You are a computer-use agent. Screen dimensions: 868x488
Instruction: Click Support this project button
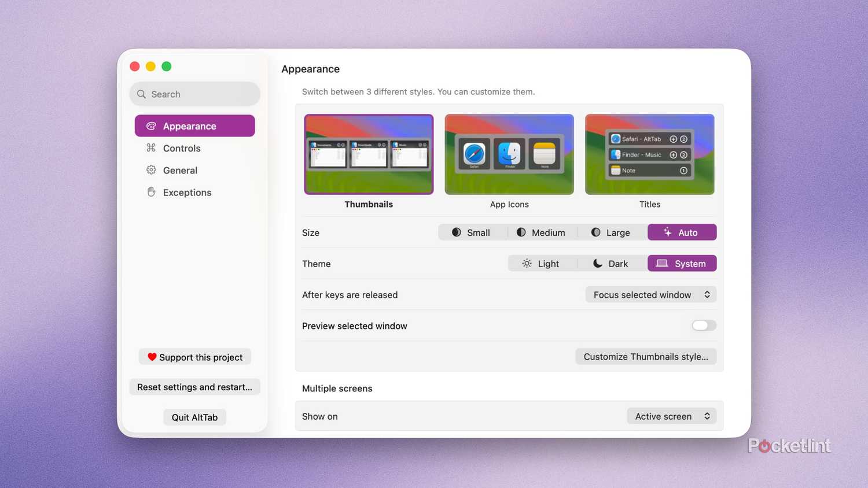pos(195,357)
